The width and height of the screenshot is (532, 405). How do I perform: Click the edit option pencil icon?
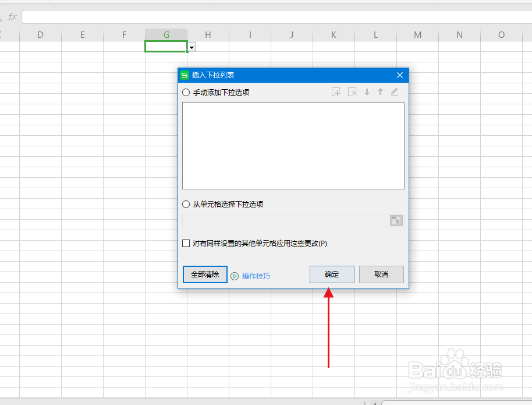(394, 91)
